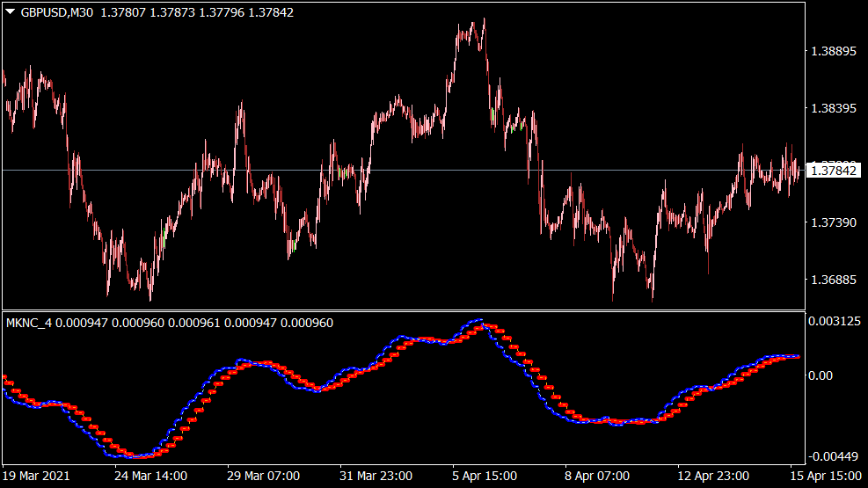This screenshot has height=488, width=868.
Task: Click the 0.003125 indicator scale value
Action: click(835, 321)
